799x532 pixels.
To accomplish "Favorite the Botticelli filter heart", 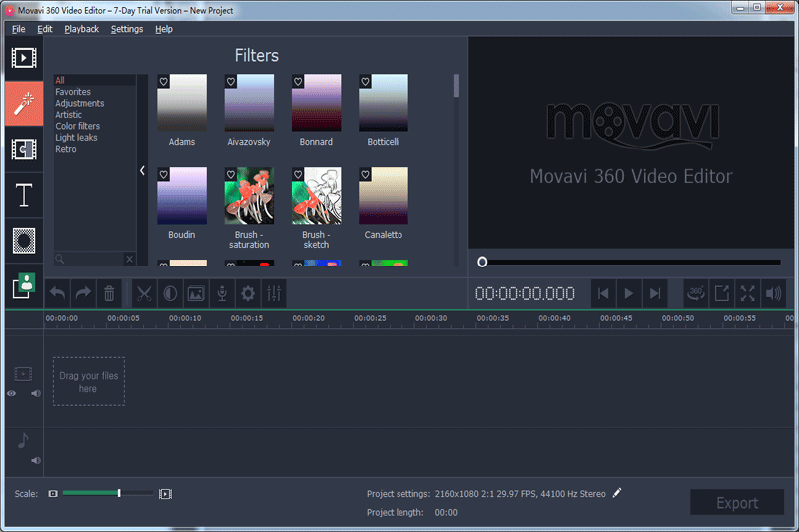I will pyautogui.click(x=365, y=81).
